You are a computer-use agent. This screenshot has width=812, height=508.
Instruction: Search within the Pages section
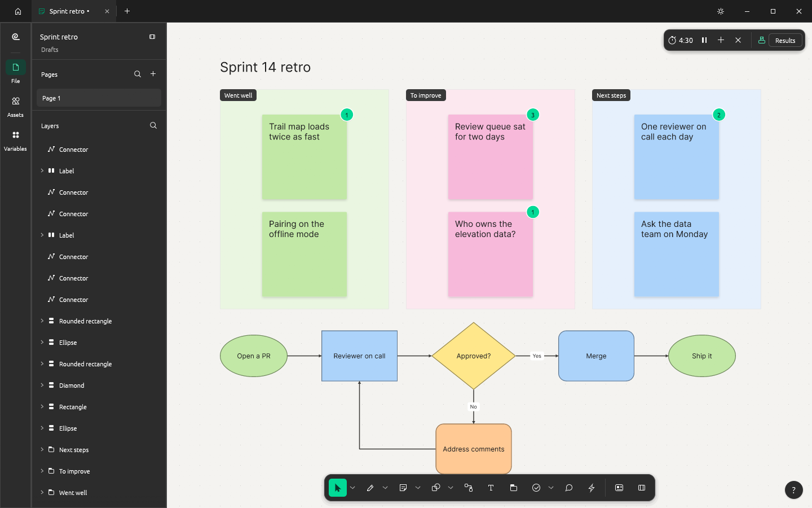(137, 74)
